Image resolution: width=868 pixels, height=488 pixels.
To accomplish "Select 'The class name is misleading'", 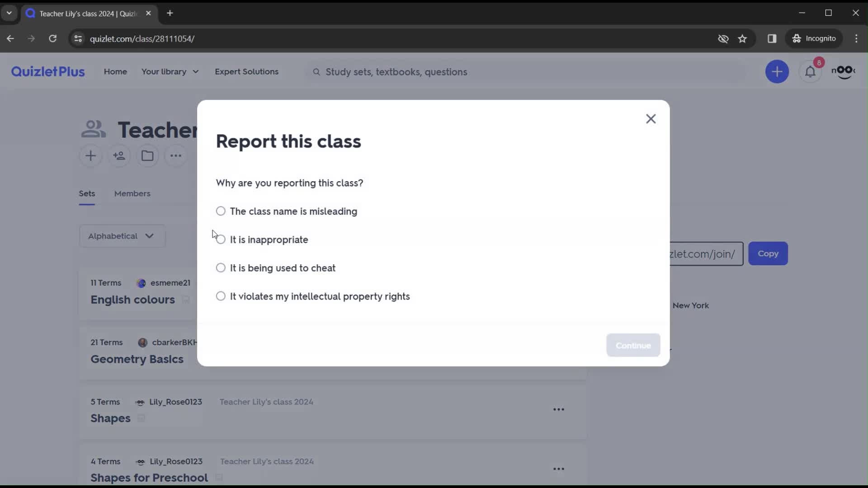I will tap(221, 211).
